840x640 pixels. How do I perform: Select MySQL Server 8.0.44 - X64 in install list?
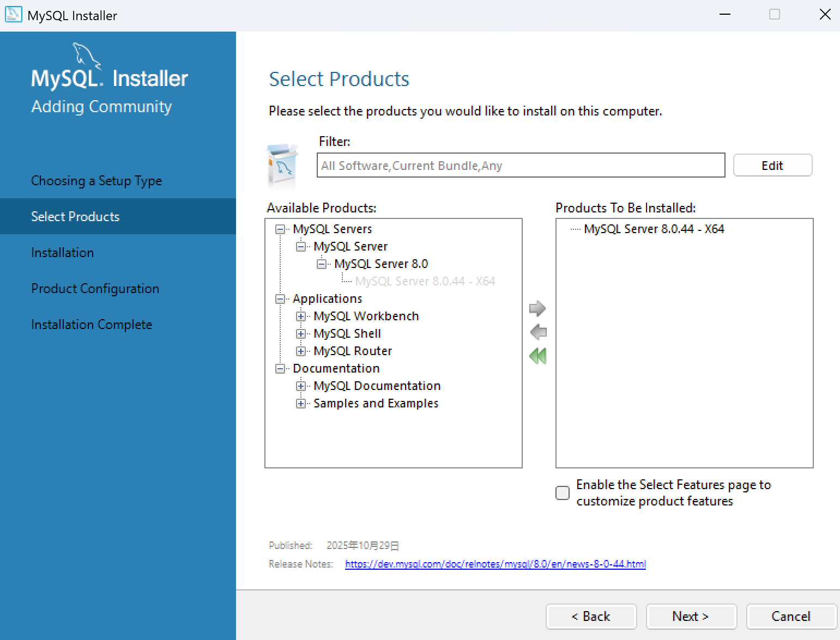(x=654, y=229)
